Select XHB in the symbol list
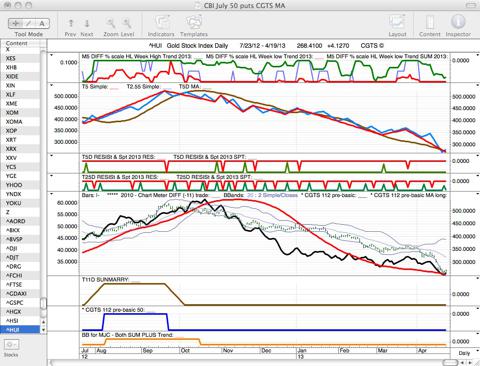Viewport: 480px width, 366px height. (21, 67)
